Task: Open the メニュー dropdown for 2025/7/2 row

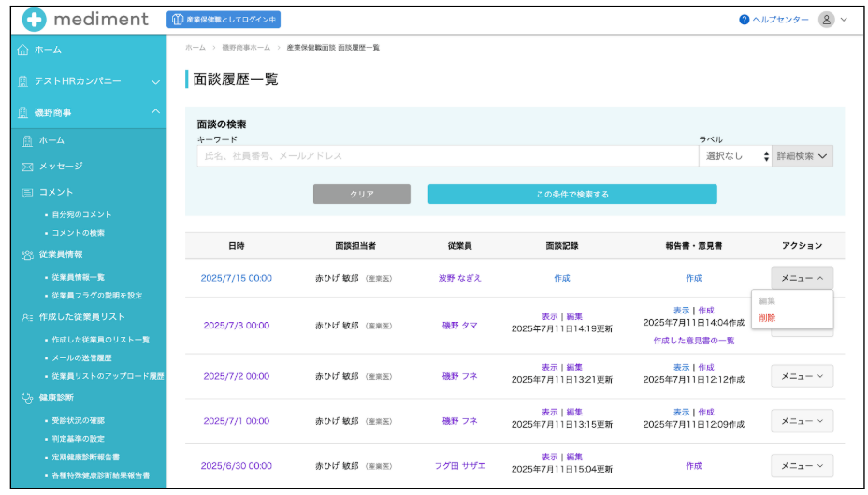Action: point(802,376)
